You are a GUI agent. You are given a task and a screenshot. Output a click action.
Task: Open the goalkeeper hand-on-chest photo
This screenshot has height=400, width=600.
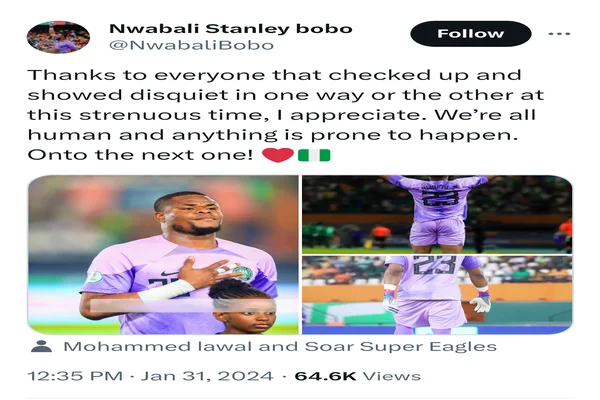click(163, 255)
